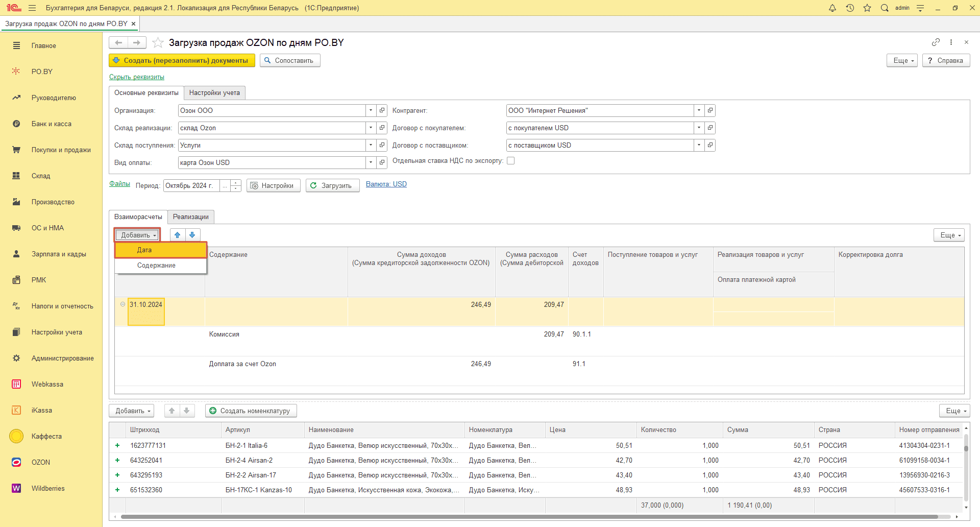The height and width of the screenshot is (527, 980).
Task: Go back with the left arrow
Action: tap(118, 42)
